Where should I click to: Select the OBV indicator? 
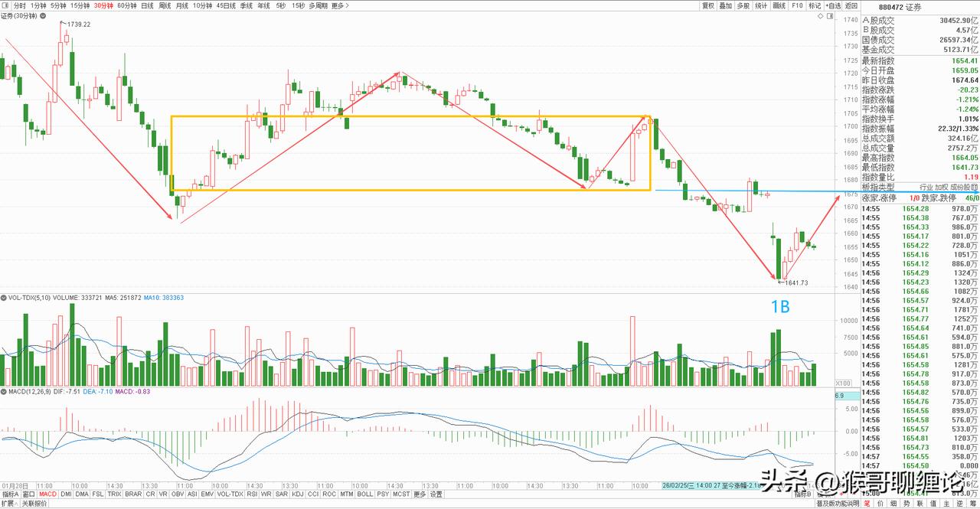coord(178,494)
